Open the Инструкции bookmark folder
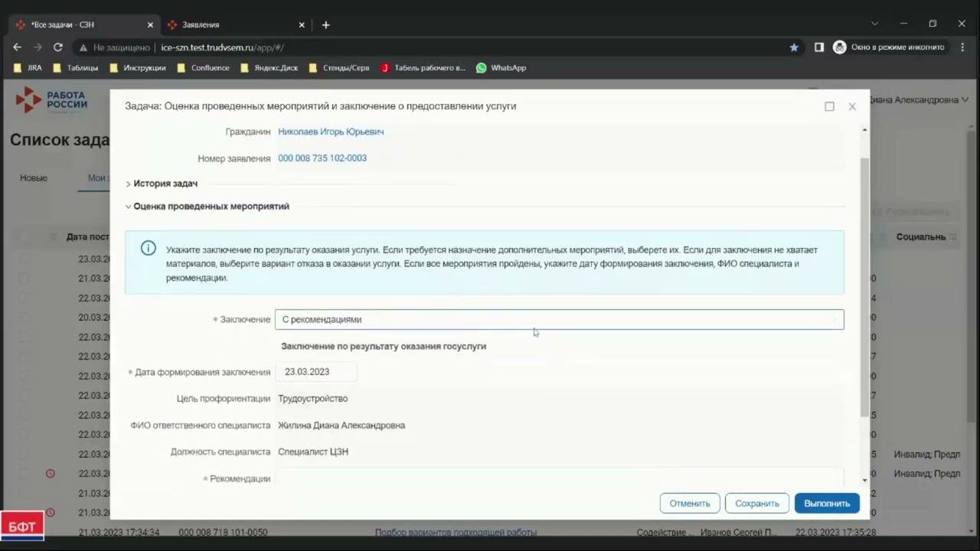The width and height of the screenshot is (980, 551). [138, 67]
